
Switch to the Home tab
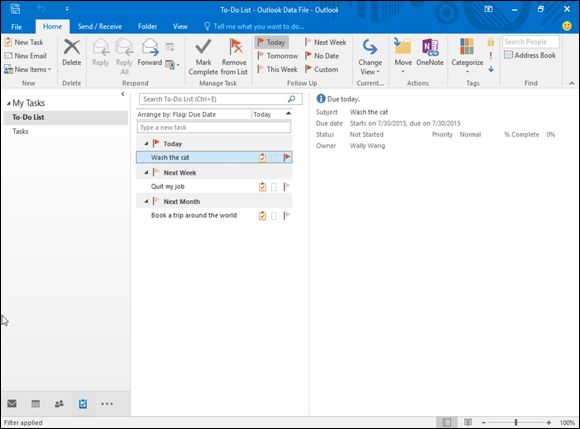tap(52, 27)
